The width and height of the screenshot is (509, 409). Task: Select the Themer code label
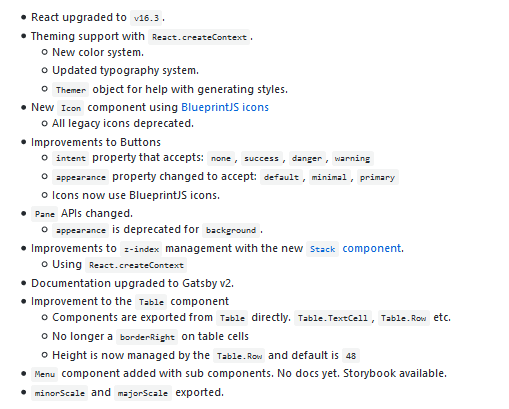[71, 90]
